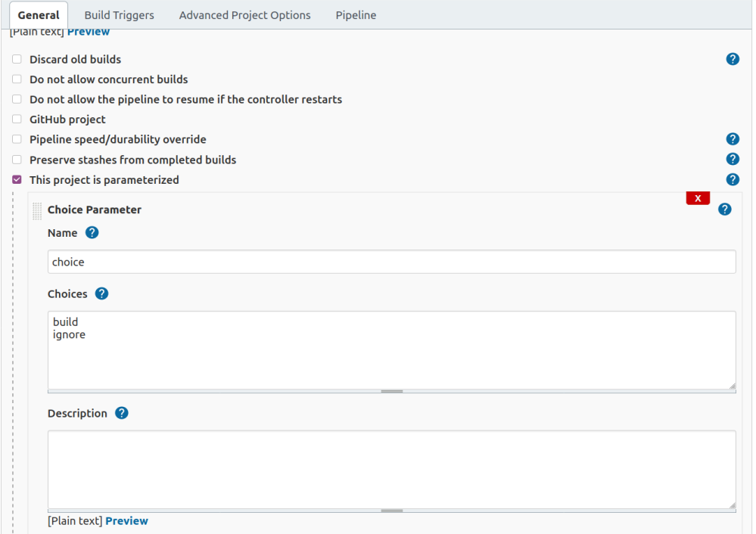The image size is (756, 534).
Task: Enable Do not allow concurrent builds
Action: pyautogui.click(x=16, y=79)
